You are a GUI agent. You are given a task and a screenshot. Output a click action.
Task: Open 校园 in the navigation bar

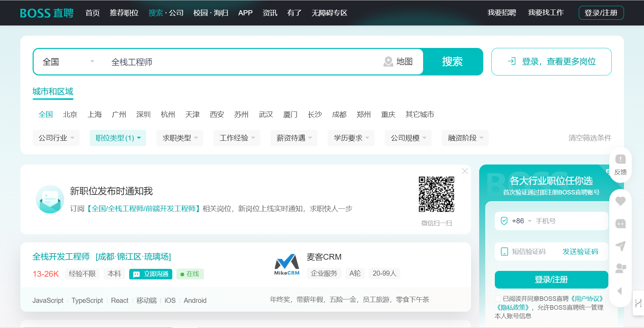point(201,13)
